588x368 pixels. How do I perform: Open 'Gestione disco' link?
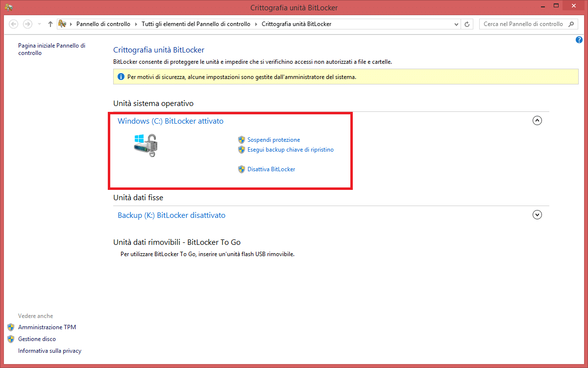37,339
